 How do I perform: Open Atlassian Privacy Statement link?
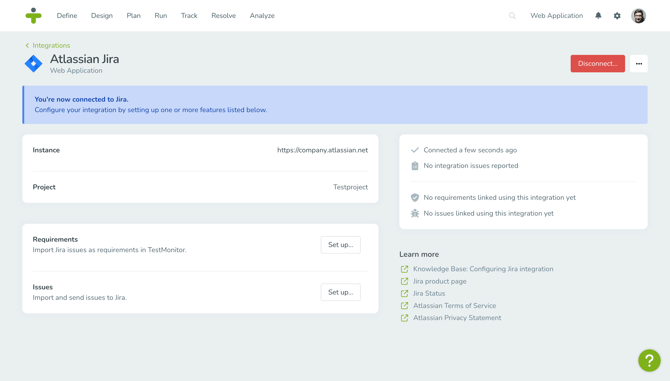click(457, 318)
